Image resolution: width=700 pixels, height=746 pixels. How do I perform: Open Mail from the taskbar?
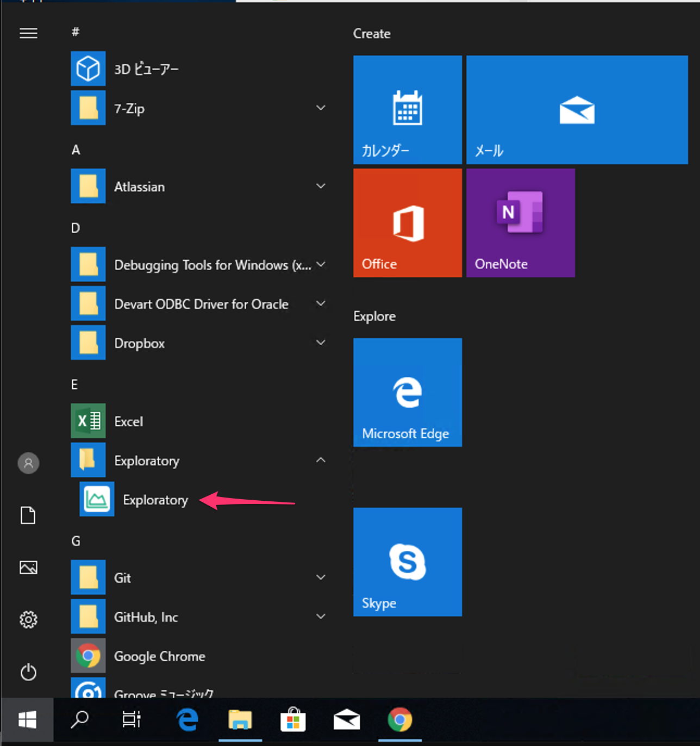347,720
